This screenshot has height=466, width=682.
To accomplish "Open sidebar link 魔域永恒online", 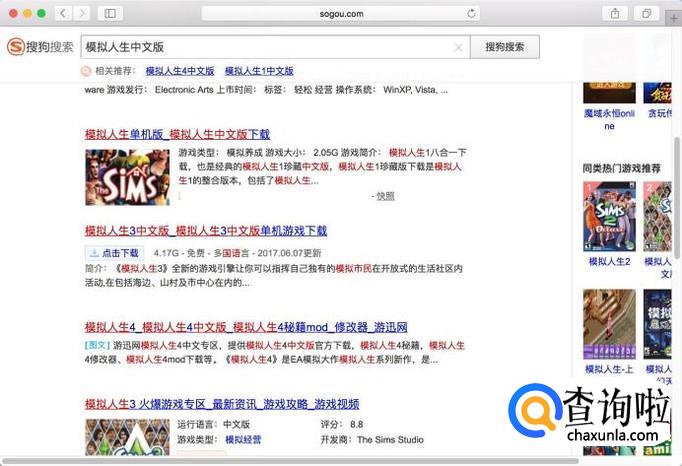I will tap(609, 119).
